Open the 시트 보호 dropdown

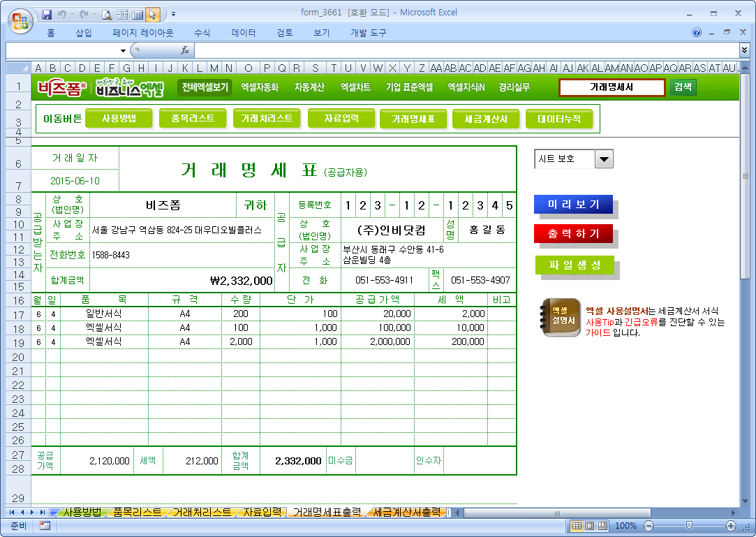click(x=604, y=159)
